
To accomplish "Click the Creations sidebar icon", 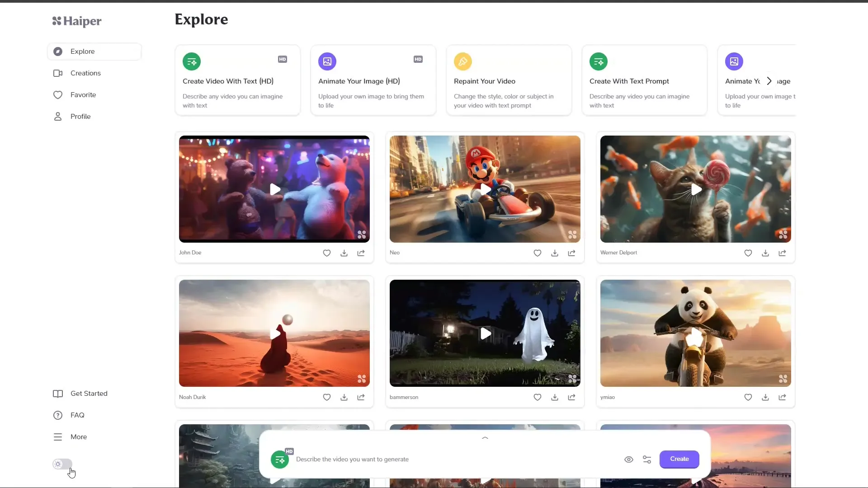I will 58,73.
